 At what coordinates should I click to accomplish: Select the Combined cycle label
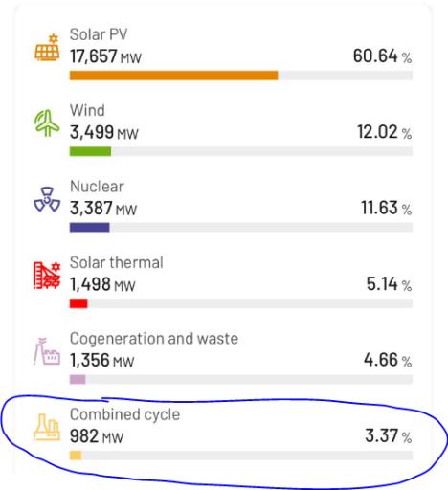click(124, 414)
